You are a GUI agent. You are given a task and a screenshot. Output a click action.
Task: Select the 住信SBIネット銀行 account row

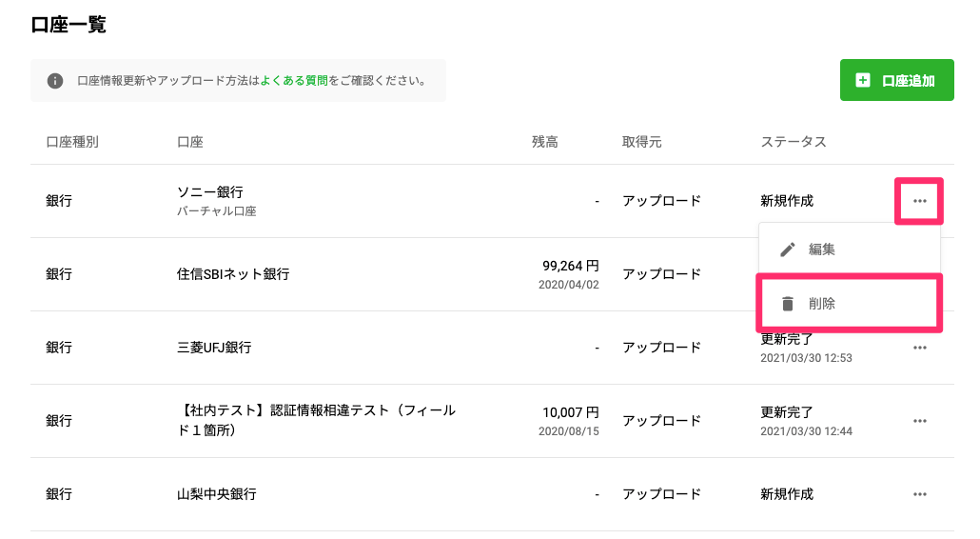(492, 274)
